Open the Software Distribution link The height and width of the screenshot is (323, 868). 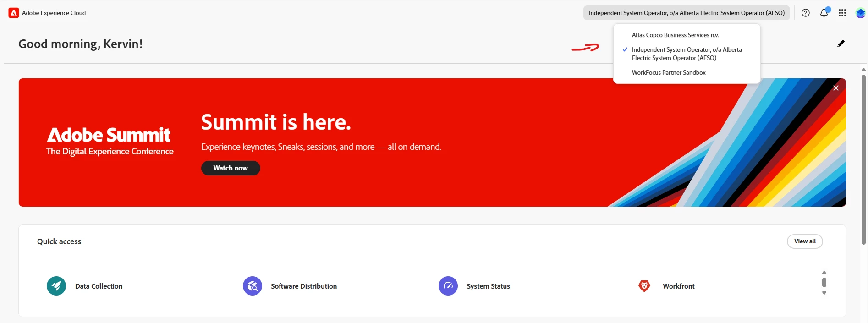pos(304,286)
